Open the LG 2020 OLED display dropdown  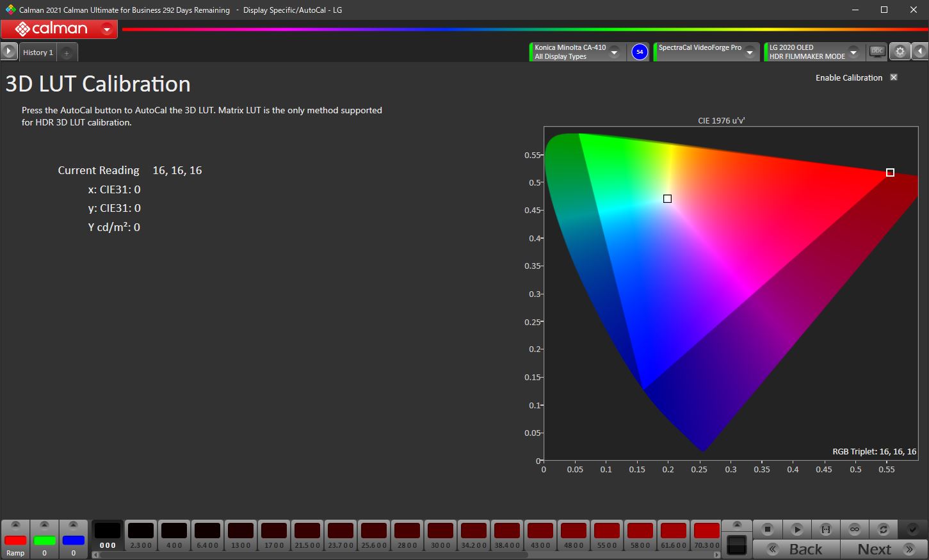pos(853,52)
